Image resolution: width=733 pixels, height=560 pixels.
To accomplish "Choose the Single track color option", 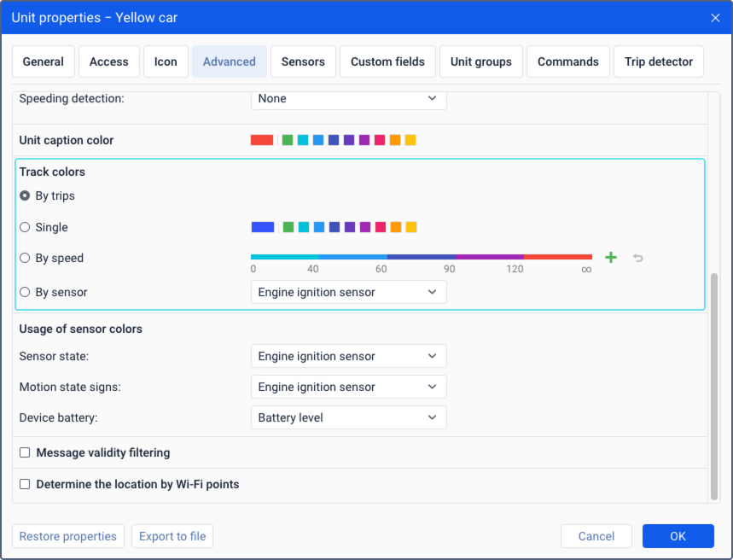I will pos(25,227).
